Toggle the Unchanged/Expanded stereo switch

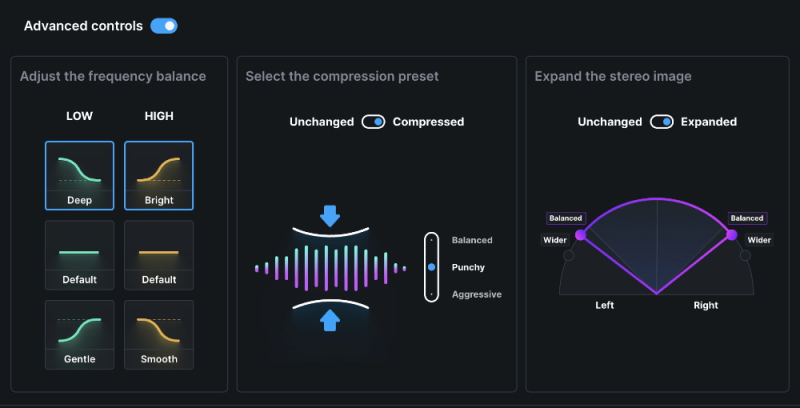661,122
